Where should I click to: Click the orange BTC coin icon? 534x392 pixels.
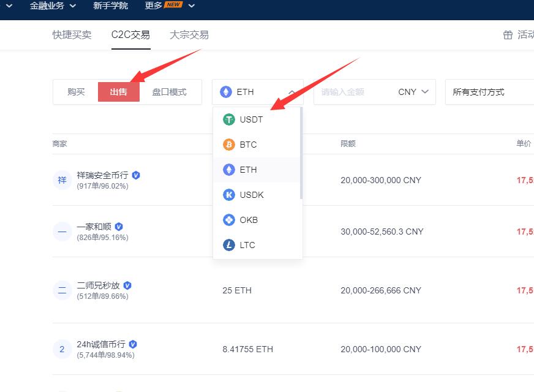[x=228, y=145]
